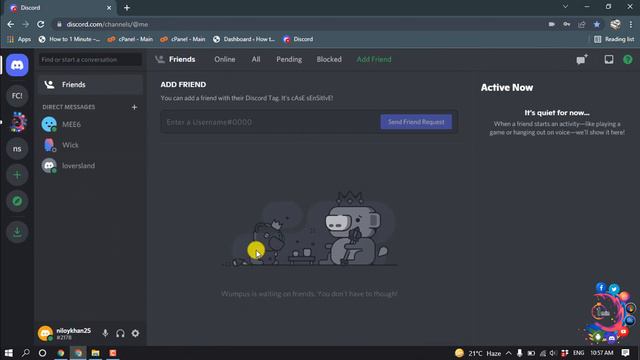Open Wick direct message

click(x=91, y=145)
